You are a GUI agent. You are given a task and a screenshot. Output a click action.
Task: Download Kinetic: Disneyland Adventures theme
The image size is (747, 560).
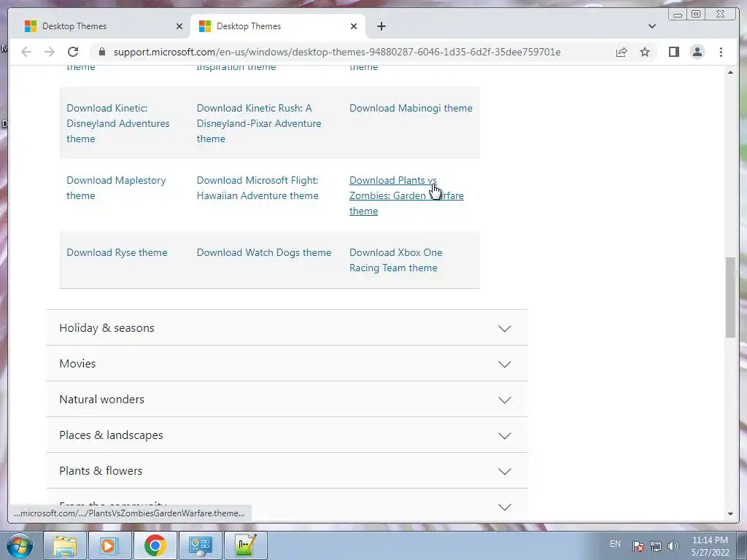click(118, 123)
